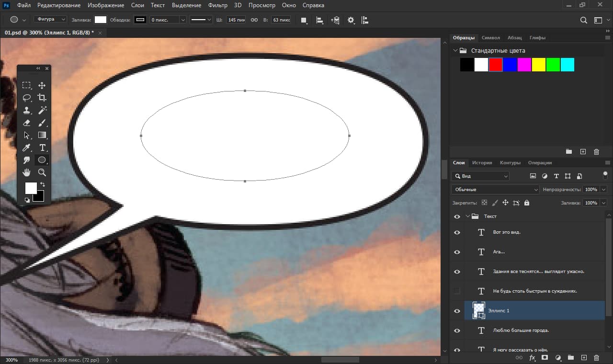The image size is (613, 364).
Task: Collapse the Текст layer group
Action: (468, 216)
